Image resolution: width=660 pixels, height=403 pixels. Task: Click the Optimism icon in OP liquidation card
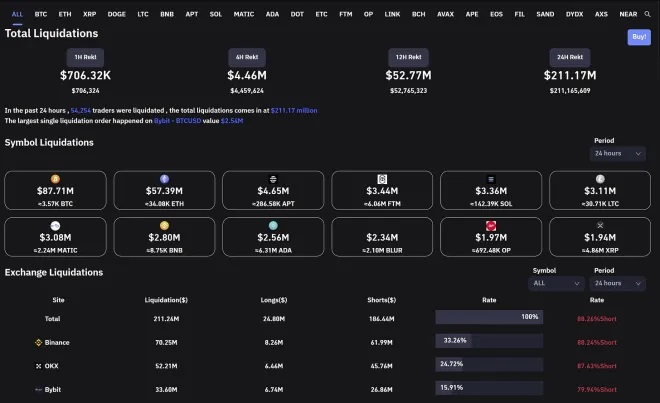490,226
